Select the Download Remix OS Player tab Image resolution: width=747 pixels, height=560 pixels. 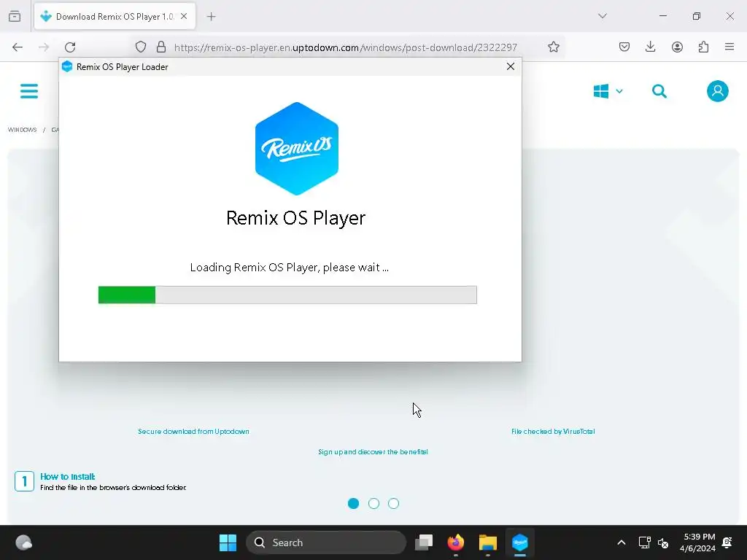(x=115, y=17)
